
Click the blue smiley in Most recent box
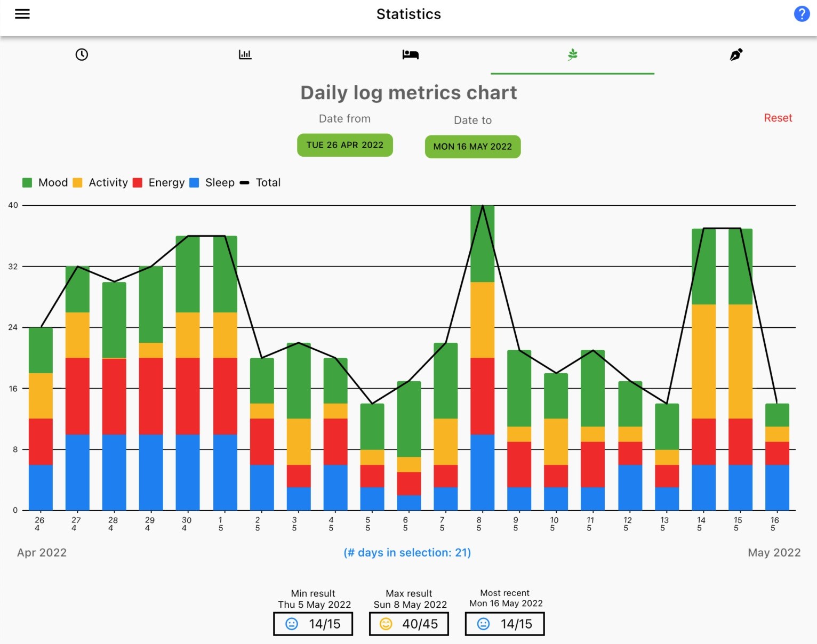tap(483, 624)
